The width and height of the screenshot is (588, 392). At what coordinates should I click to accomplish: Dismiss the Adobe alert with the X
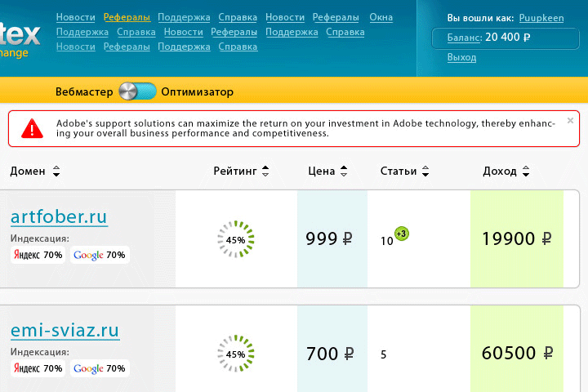coord(570,120)
